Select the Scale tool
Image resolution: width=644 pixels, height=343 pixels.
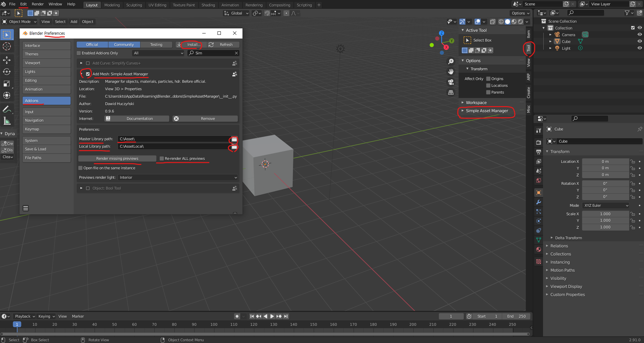(x=7, y=84)
